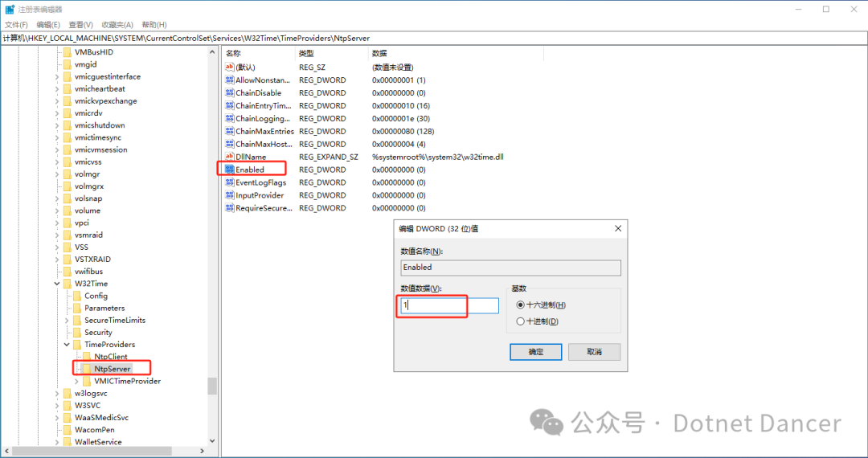Image resolution: width=868 pixels, height=458 pixels.
Task: Click the AllowNonstandard DWORD value icon
Action: point(229,80)
